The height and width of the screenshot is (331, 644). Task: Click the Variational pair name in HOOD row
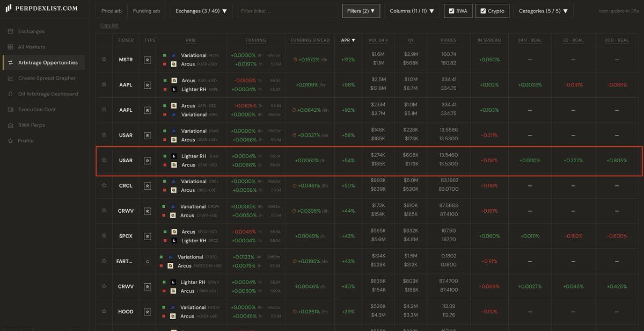point(193,307)
